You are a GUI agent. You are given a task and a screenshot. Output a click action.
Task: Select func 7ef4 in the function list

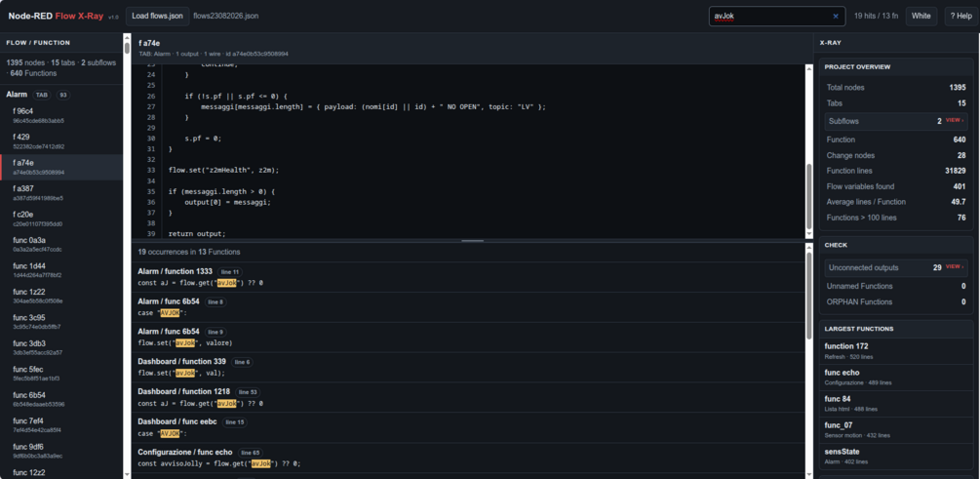pyautogui.click(x=61, y=424)
